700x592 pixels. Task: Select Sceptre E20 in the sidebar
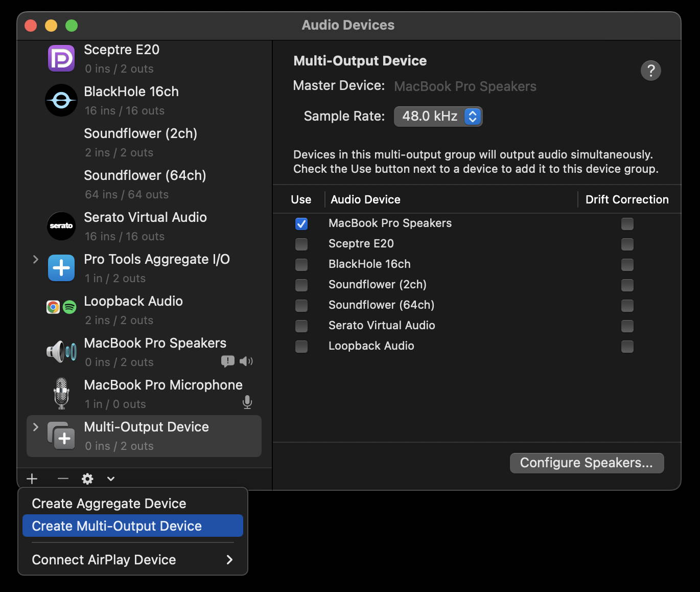144,58
